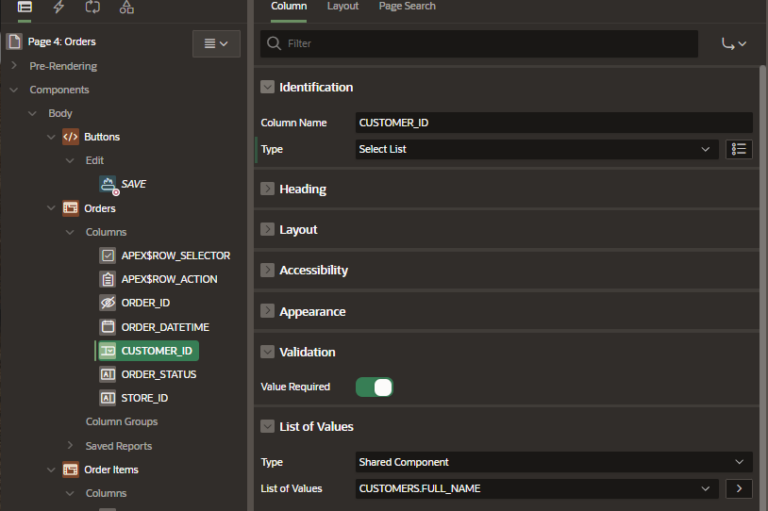
Task: Expand the Heading section
Action: click(x=267, y=189)
